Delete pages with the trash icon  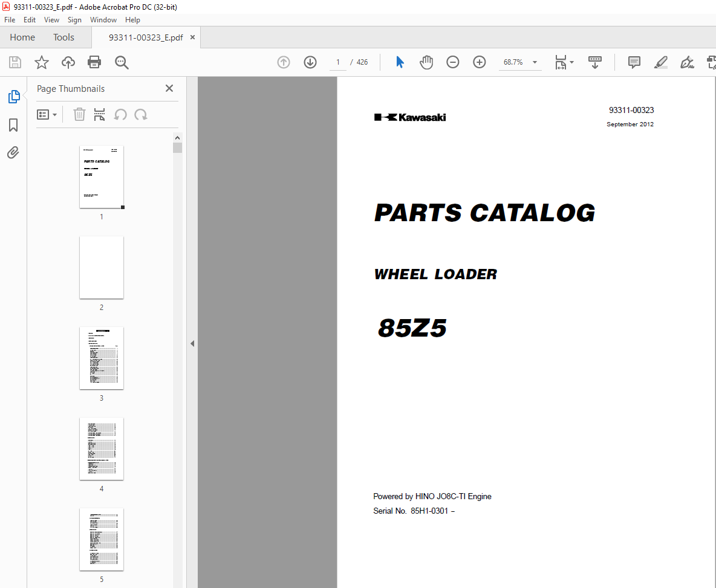pyautogui.click(x=79, y=114)
